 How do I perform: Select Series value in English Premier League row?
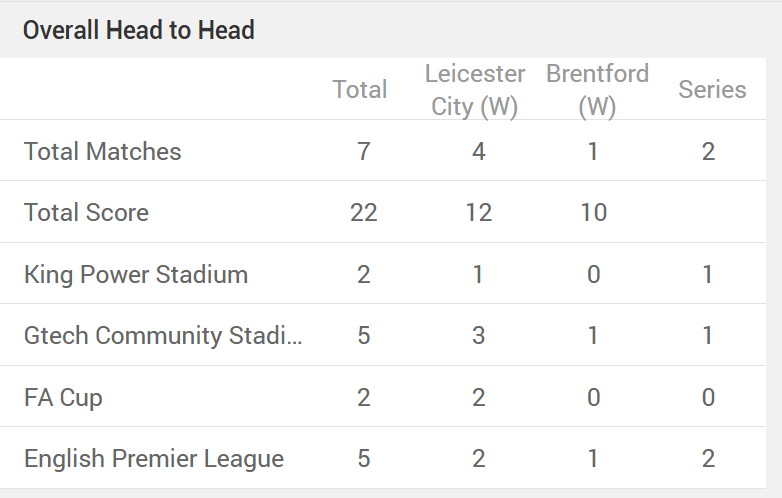pos(708,459)
